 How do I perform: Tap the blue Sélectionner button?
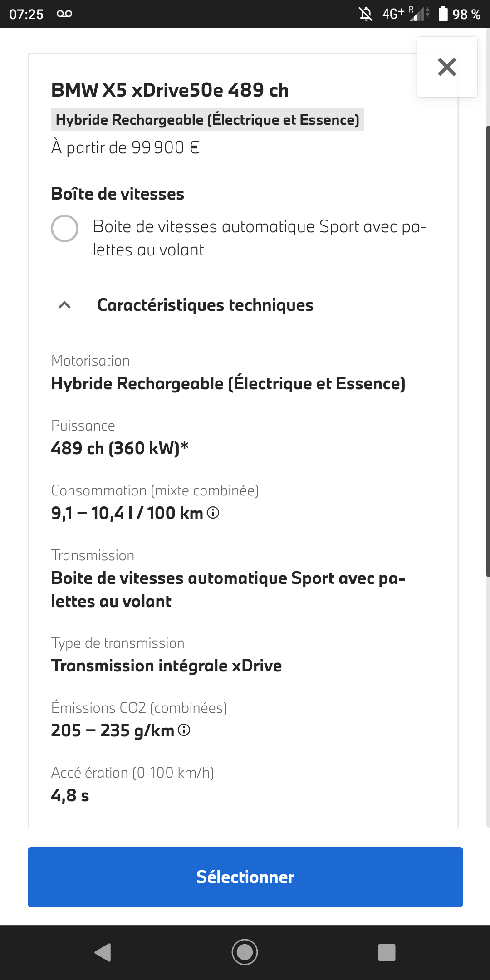[x=245, y=877]
